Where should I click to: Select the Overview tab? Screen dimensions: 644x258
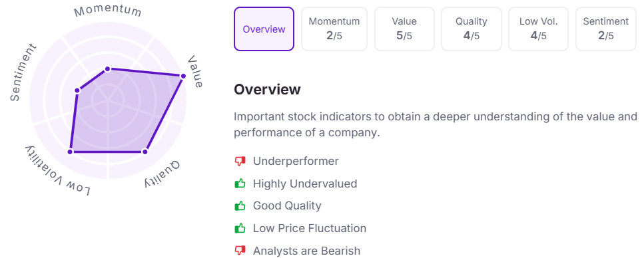click(264, 29)
